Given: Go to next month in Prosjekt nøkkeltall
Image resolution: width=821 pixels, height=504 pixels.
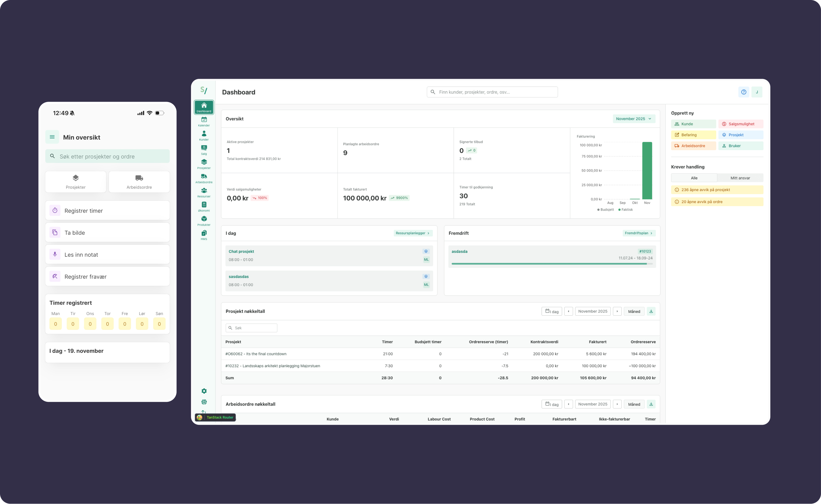Looking at the screenshot, I should pos(617,311).
